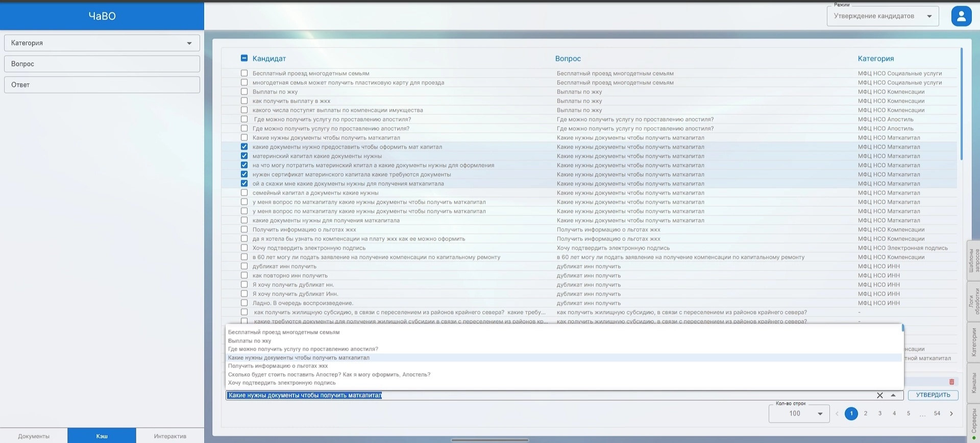Uncheck 'материнский капитал какие документы нужны' row
Viewport: 980px width, 443px height.
pos(244,156)
